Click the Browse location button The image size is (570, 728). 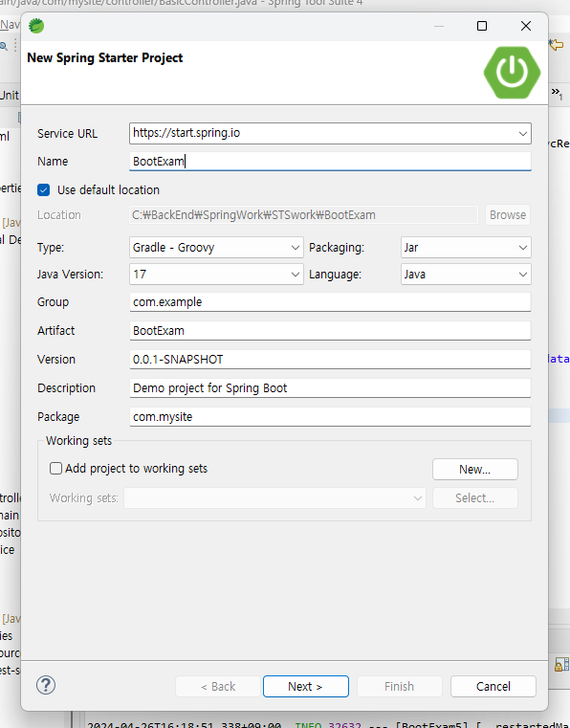508,215
